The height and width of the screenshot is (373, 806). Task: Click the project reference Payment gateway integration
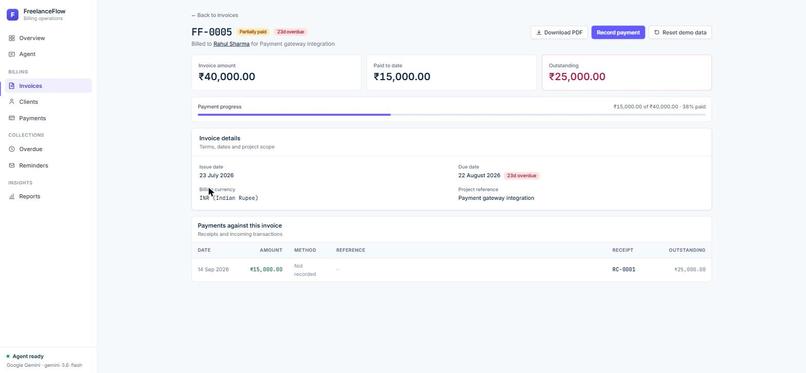(496, 198)
